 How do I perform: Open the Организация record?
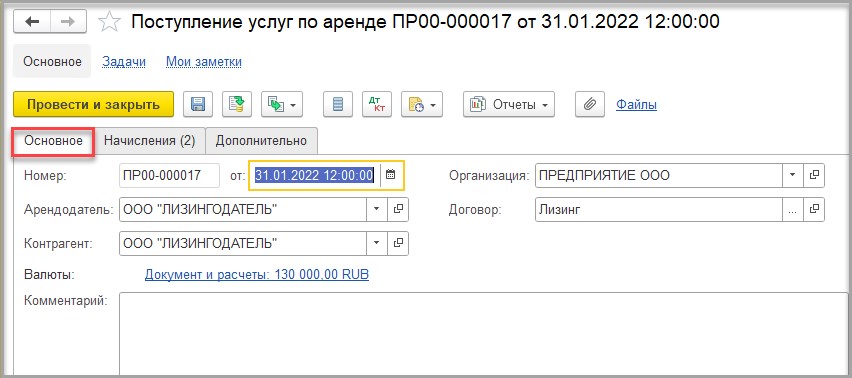pos(814,175)
